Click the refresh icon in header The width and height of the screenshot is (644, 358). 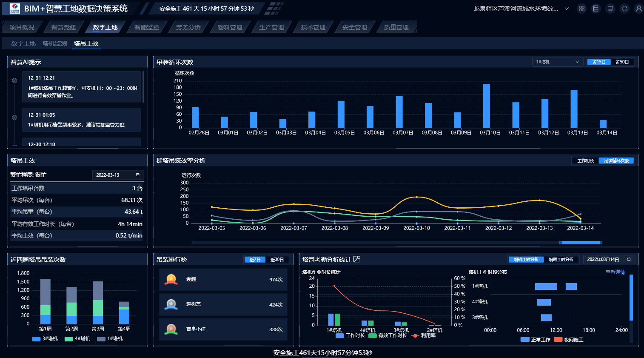(624, 9)
